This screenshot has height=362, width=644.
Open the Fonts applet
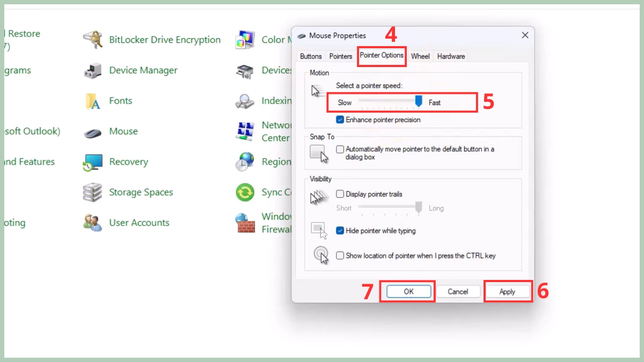(120, 101)
